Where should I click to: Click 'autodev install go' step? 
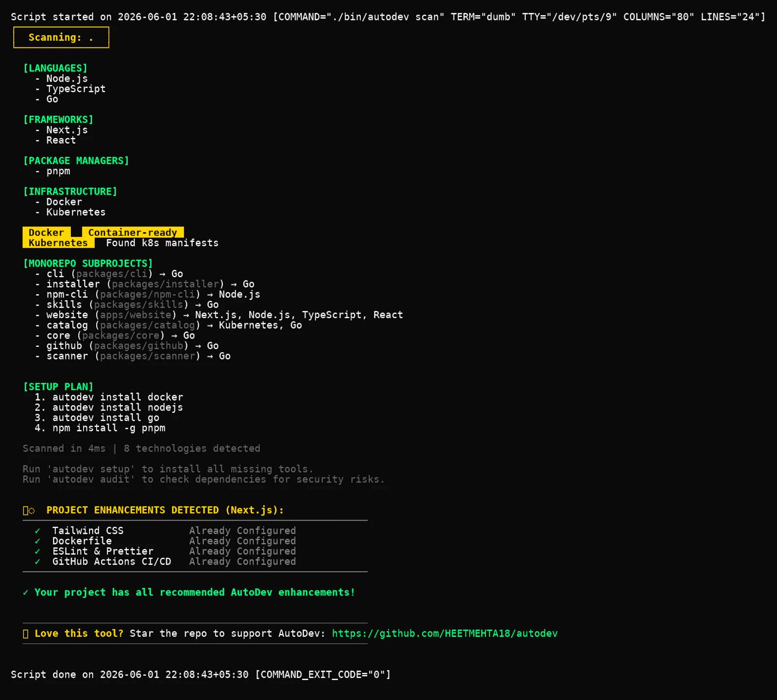(106, 418)
